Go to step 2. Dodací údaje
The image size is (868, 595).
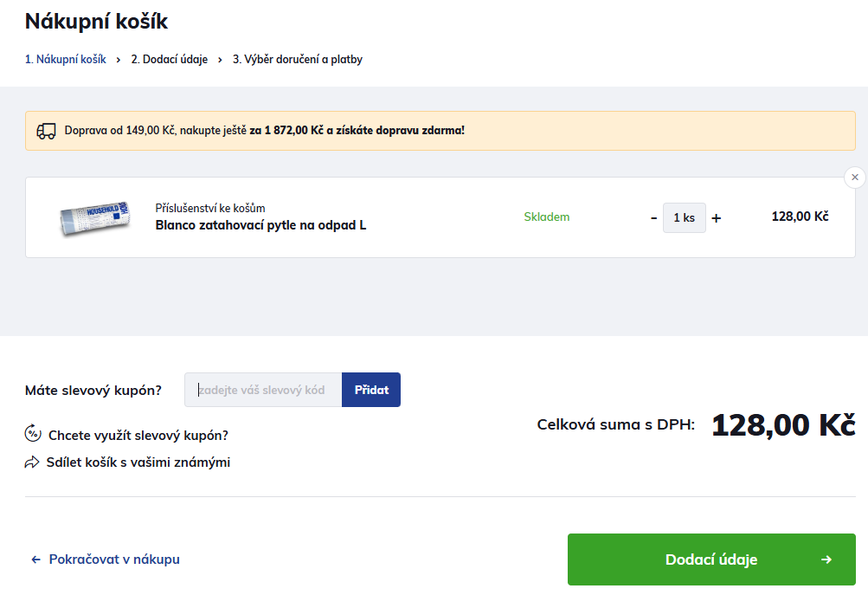point(170,60)
